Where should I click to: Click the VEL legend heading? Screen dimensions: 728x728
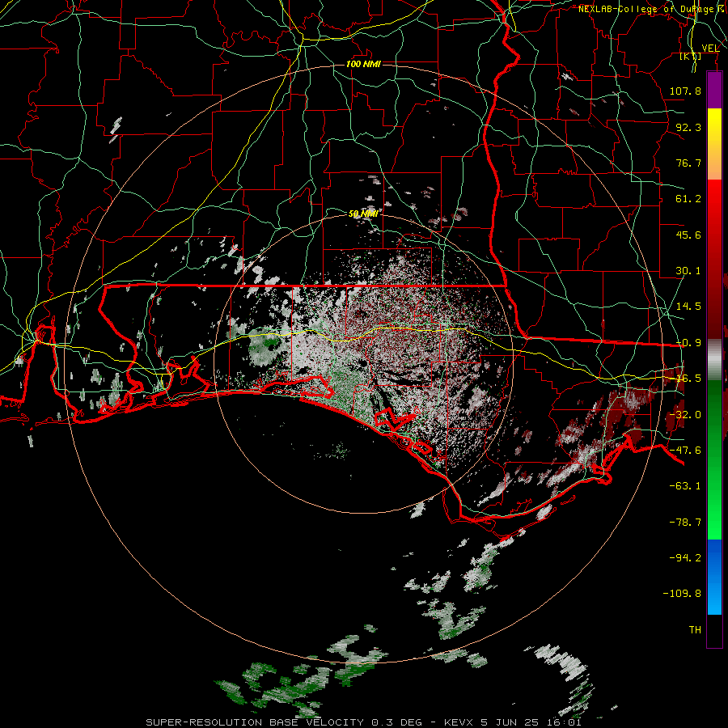(x=711, y=48)
